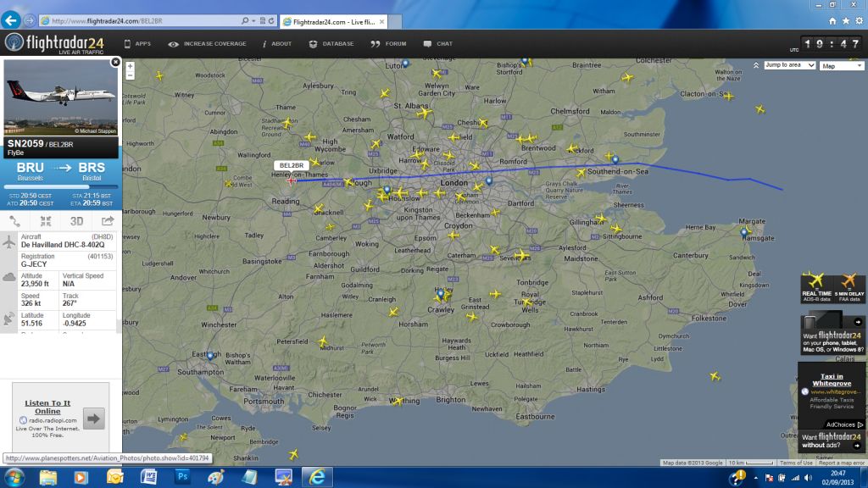The height and width of the screenshot is (488, 868).
Task: Click the Flightradar24 logo
Action: coord(54,43)
